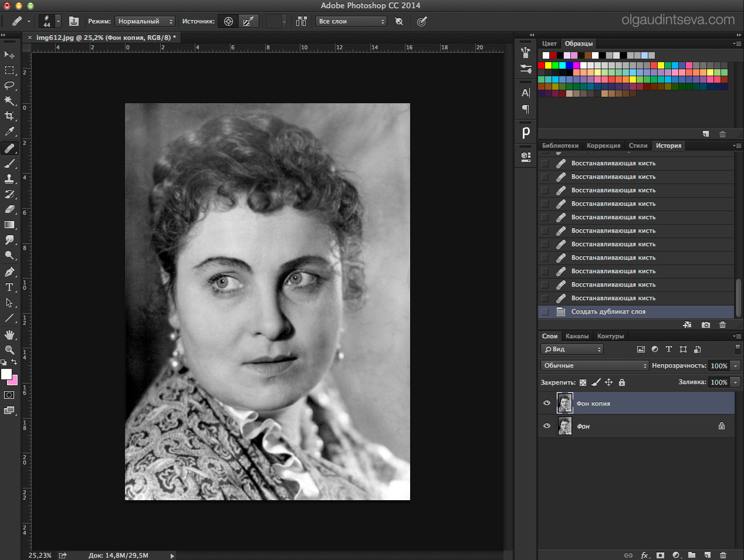Open the collapsed Paragraph panel icon
Image resolution: width=744 pixels, height=560 pixels.
pyautogui.click(x=526, y=109)
